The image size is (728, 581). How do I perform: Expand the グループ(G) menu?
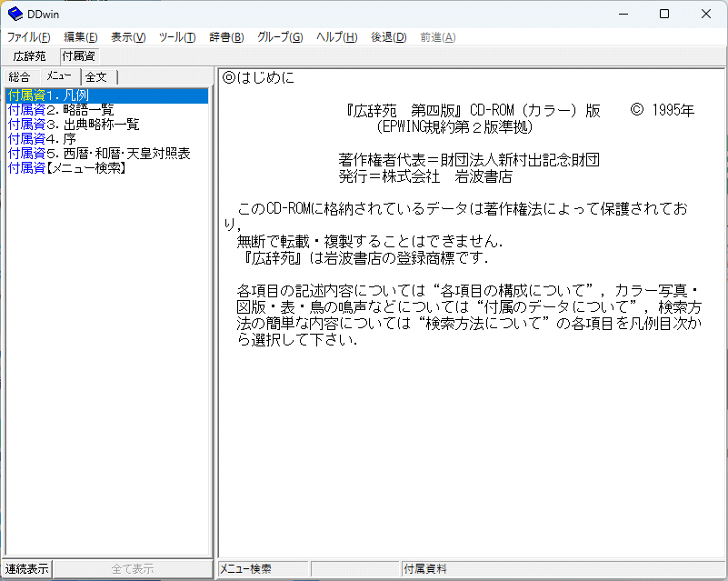tap(280, 37)
